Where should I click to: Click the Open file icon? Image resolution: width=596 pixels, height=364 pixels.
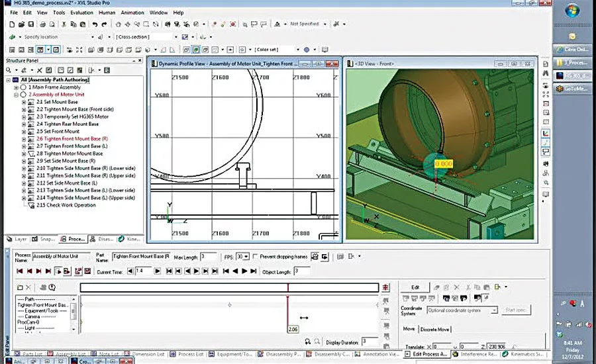[x=21, y=24]
